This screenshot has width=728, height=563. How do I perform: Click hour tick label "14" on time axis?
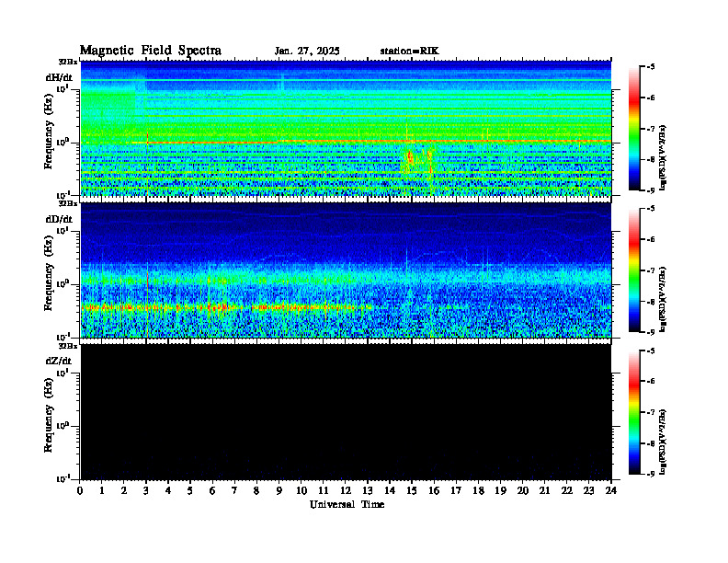(390, 491)
